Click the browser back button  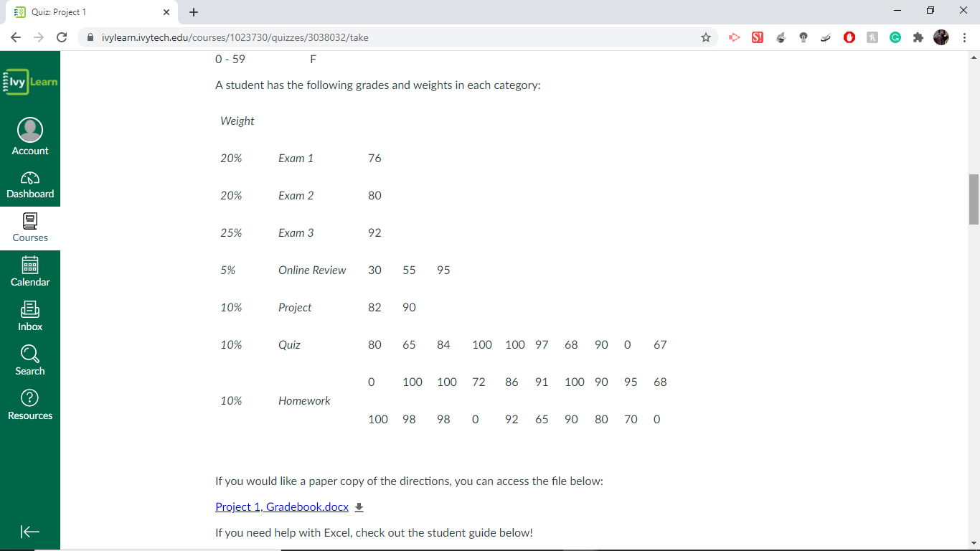(x=15, y=37)
